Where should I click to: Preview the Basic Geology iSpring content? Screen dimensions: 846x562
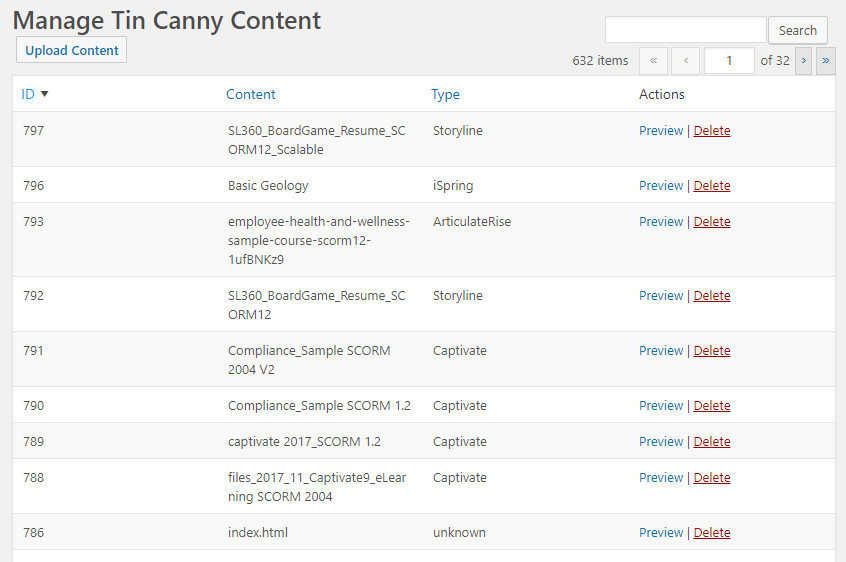pos(661,185)
